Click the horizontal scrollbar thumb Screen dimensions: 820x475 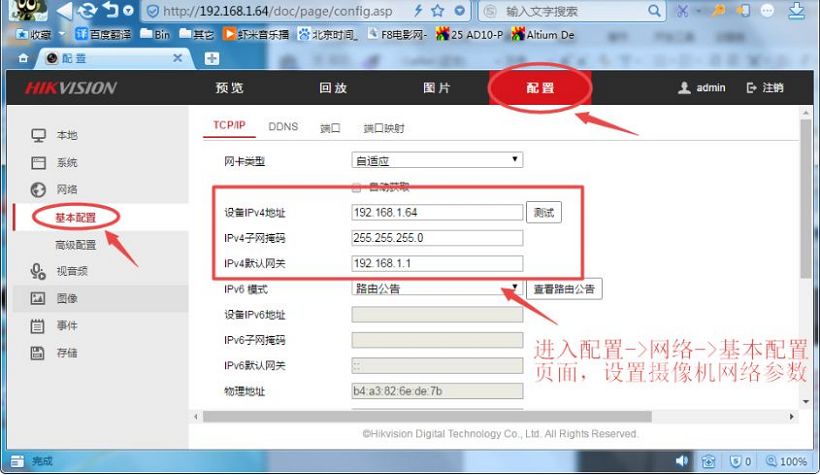tap(427, 416)
